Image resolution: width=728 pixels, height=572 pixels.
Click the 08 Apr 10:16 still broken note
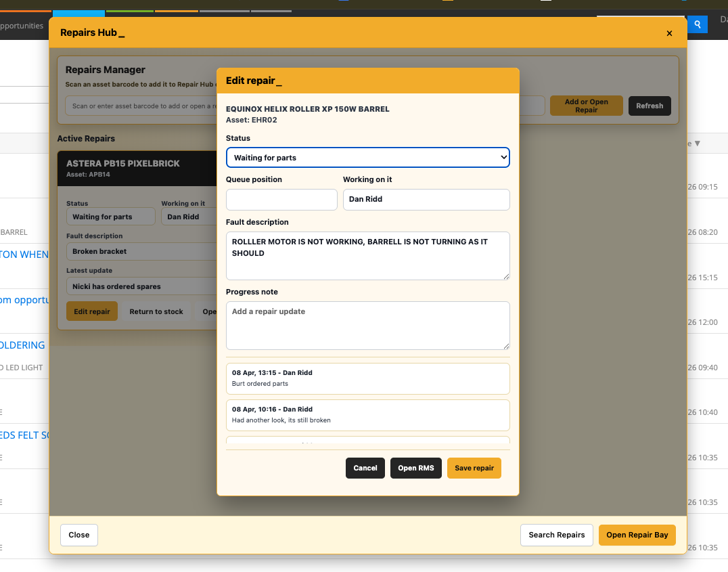coord(367,415)
